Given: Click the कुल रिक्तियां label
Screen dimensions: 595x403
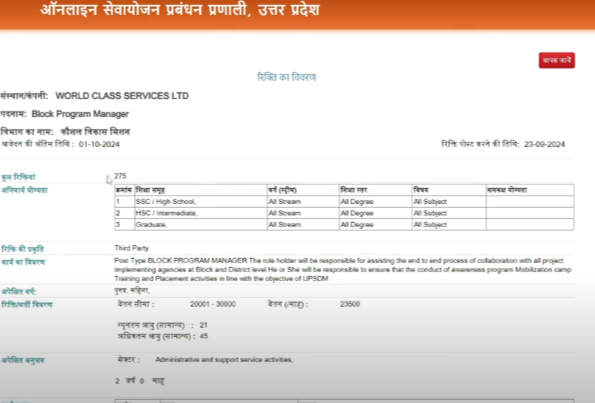Looking at the screenshot, I should coord(18,177).
